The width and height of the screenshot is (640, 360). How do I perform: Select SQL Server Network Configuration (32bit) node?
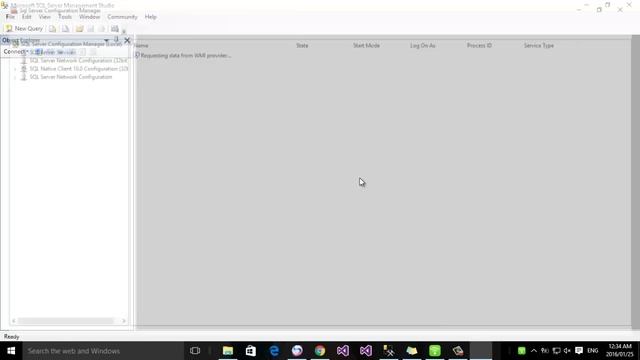click(78, 60)
